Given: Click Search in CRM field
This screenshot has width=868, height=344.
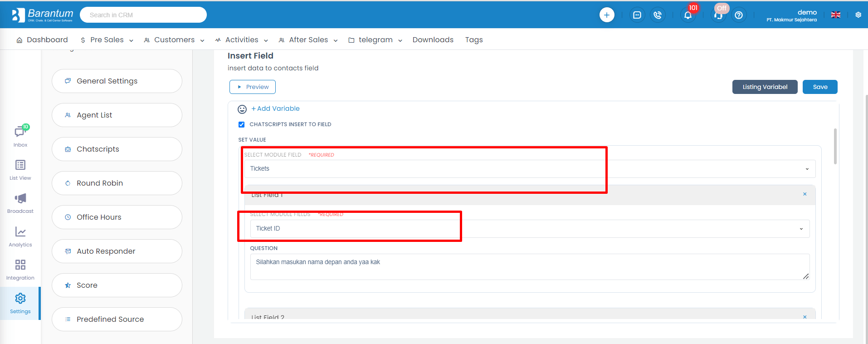Looking at the screenshot, I should (x=143, y=15).
